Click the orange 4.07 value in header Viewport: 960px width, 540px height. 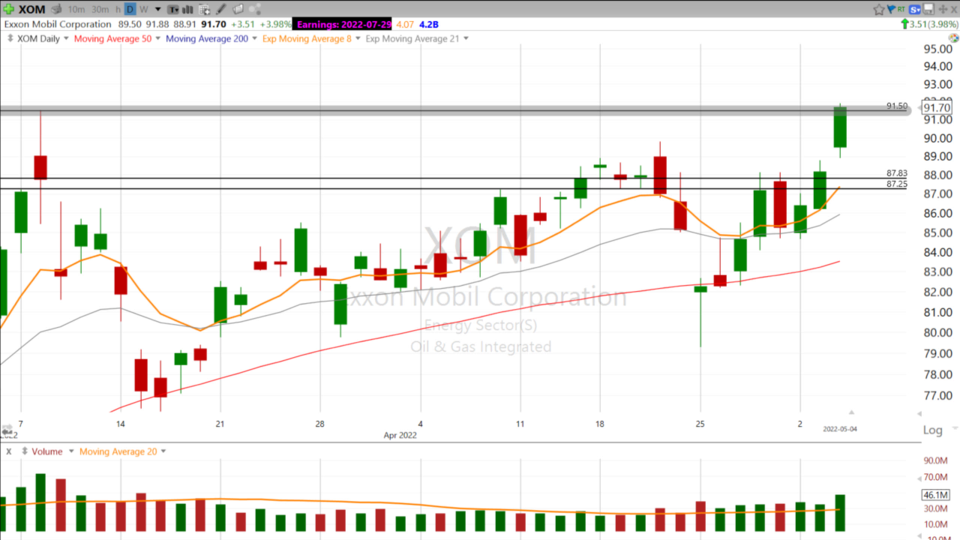(405, 24)
